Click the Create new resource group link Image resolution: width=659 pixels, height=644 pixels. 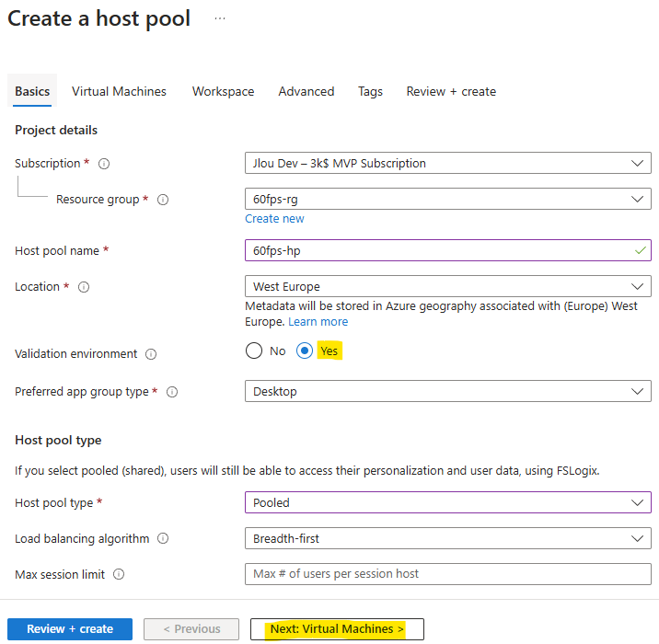(274, 218)
